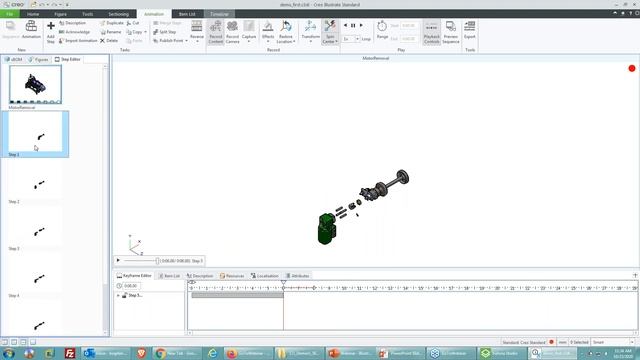Toggle the Playback Controls button
The width and height of the screenshot is (640, 360).
click(431, 32)
